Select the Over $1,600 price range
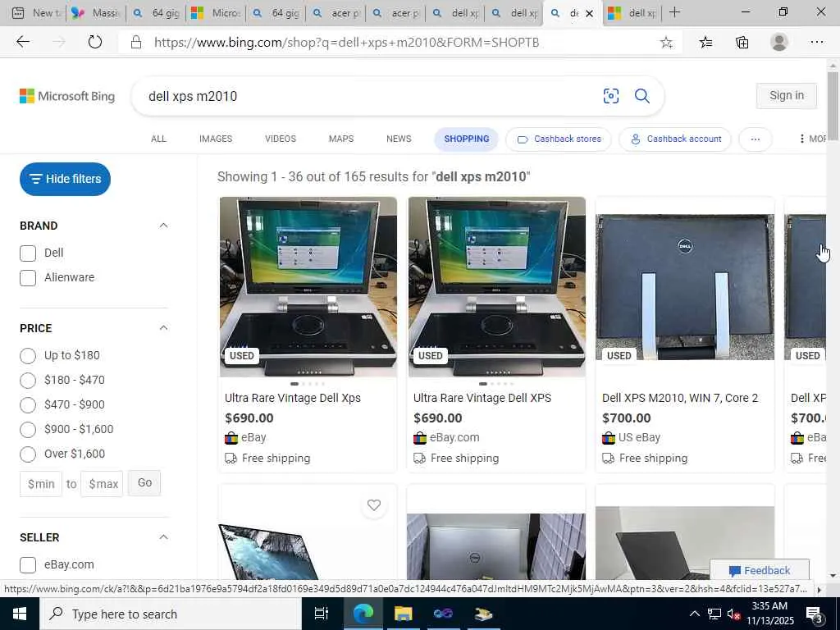 28,454
